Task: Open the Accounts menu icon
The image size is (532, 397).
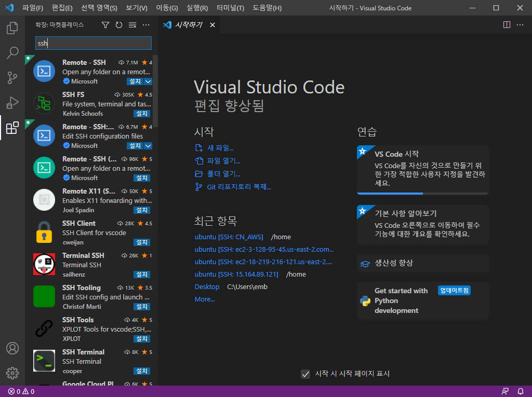Action: [12, 348]
